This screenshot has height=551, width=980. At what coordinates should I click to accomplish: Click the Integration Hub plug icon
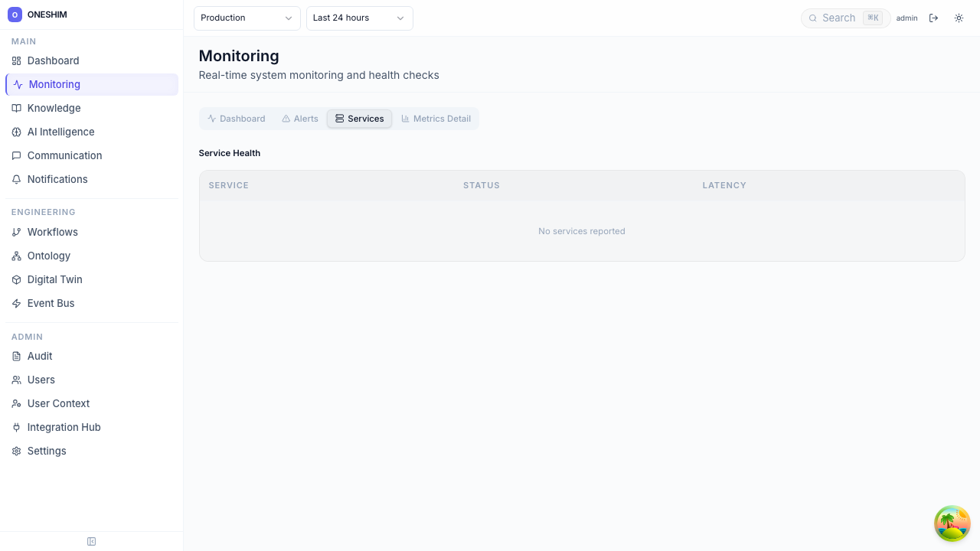16,427
